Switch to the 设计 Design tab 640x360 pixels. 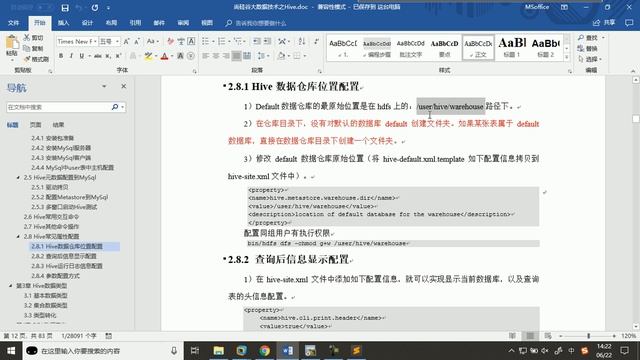[x=87, y=23]
